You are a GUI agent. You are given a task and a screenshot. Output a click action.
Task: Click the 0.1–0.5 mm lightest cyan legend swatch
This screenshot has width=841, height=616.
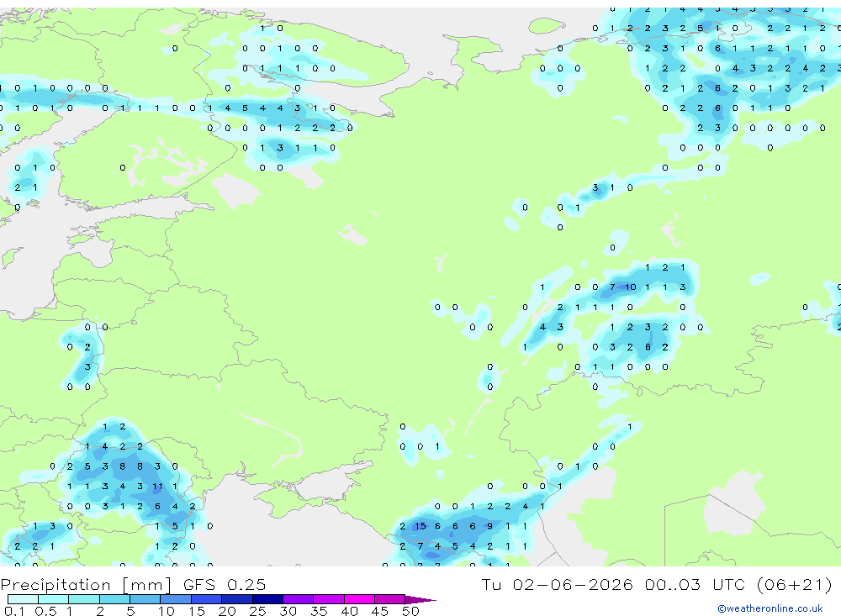(23, 599)
